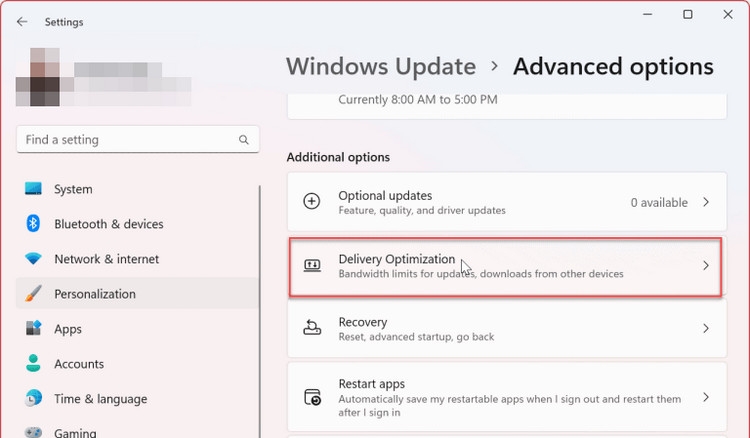Click the Time & language globe icon

point(33,398)
